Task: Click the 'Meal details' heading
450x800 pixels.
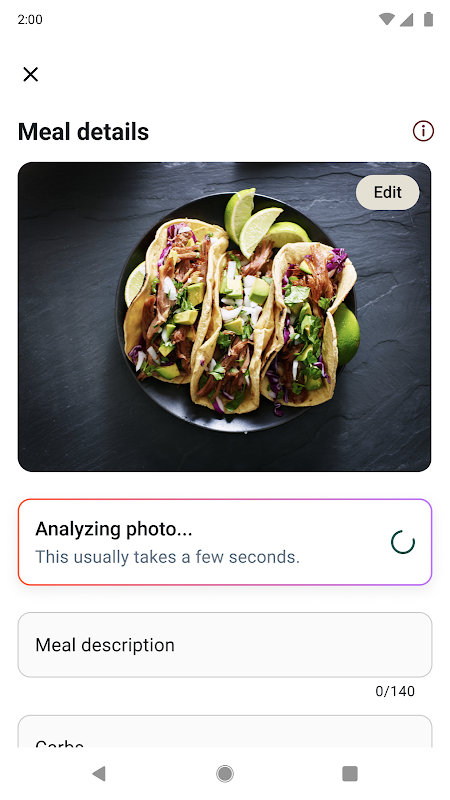Action: coord(84,132)
